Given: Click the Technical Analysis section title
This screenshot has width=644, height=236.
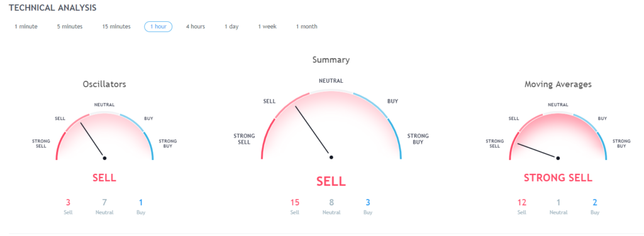Looking at the screenshot, I should [x=53, y=8].
